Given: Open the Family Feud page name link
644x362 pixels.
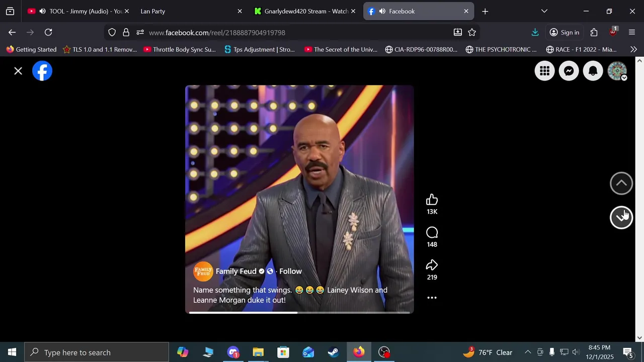Looking at the screenshot, I should pos(236,271).
